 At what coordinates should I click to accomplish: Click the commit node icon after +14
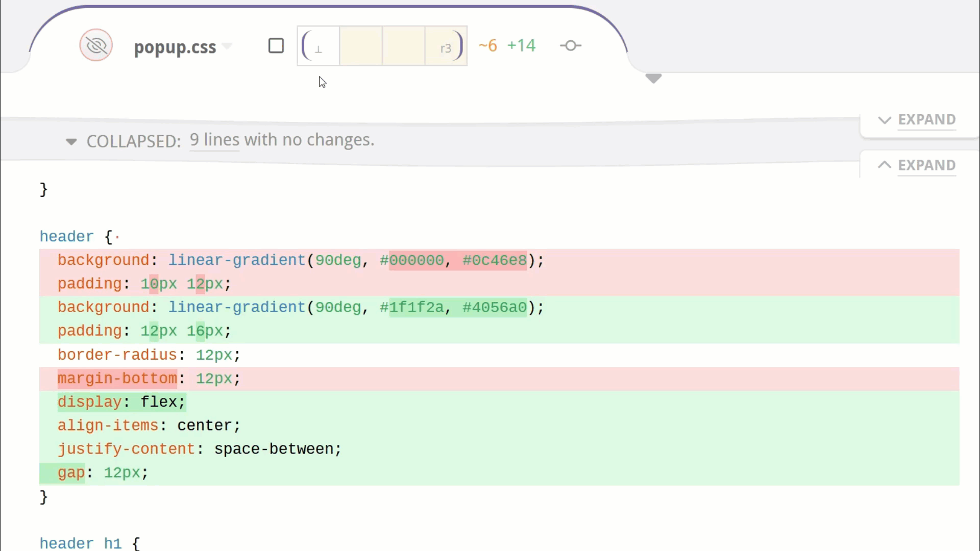click(x=570, y=46)
